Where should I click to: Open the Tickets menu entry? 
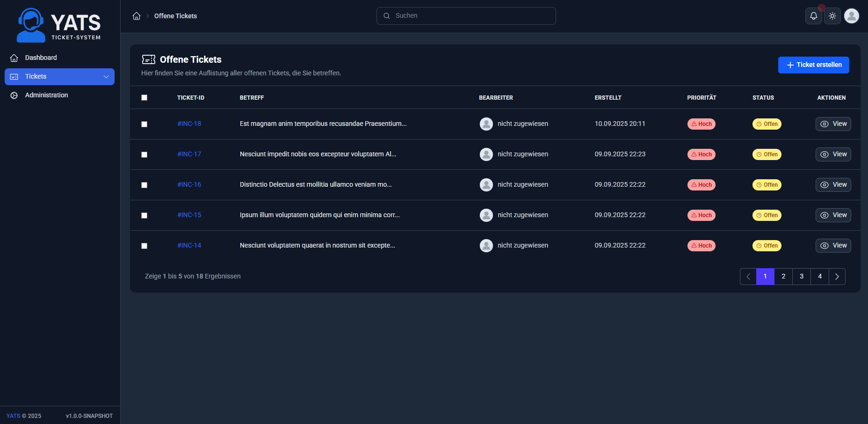pyautogui.click(x=36, y=76)
